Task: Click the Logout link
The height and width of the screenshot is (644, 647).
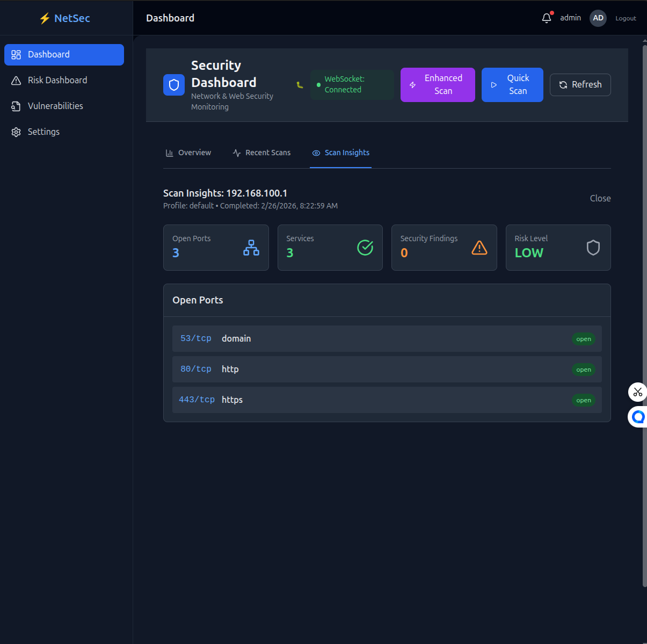Action: (x=626, y=18)
